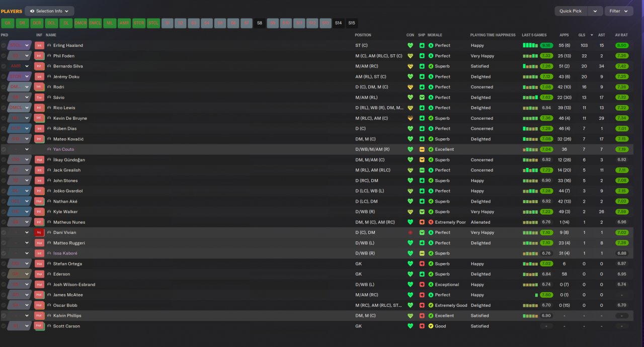Click the person icon beside Rodri
The image size is (644, 347).
click(x=49, y=87)
